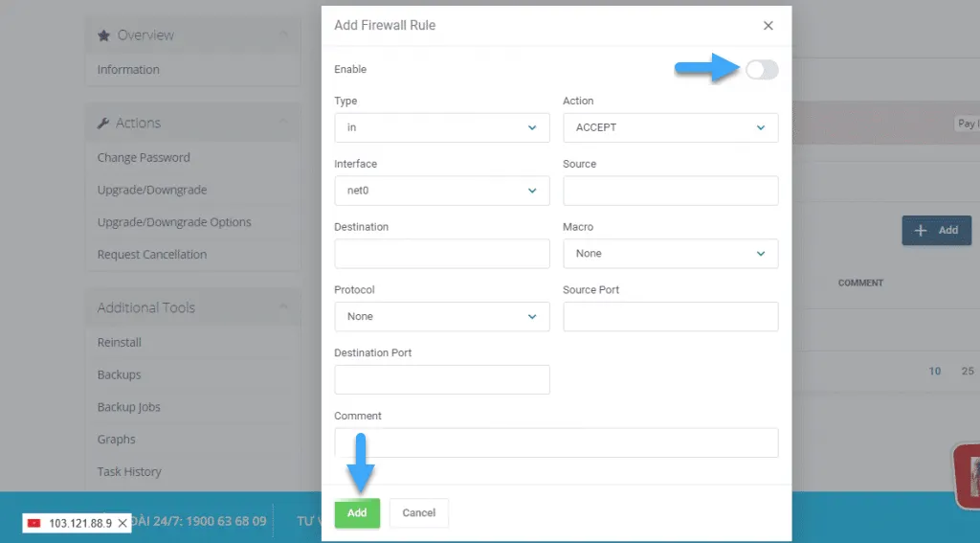
Task: Focus the Destination input field
Action: (x=442, y=254)
